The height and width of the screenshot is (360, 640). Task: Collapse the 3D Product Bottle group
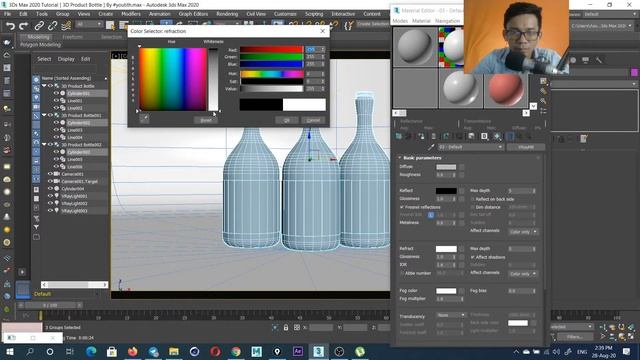click(44, 86)
